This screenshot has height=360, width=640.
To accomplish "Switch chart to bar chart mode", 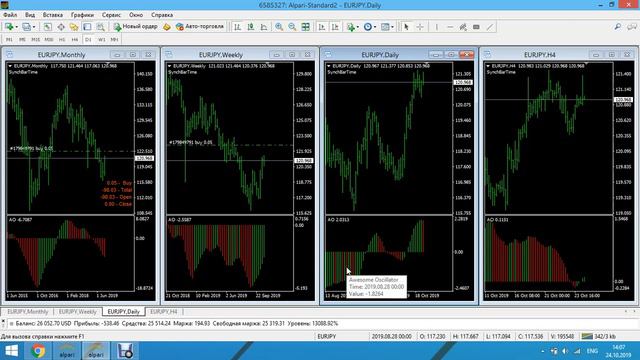I will coord(237,27).
